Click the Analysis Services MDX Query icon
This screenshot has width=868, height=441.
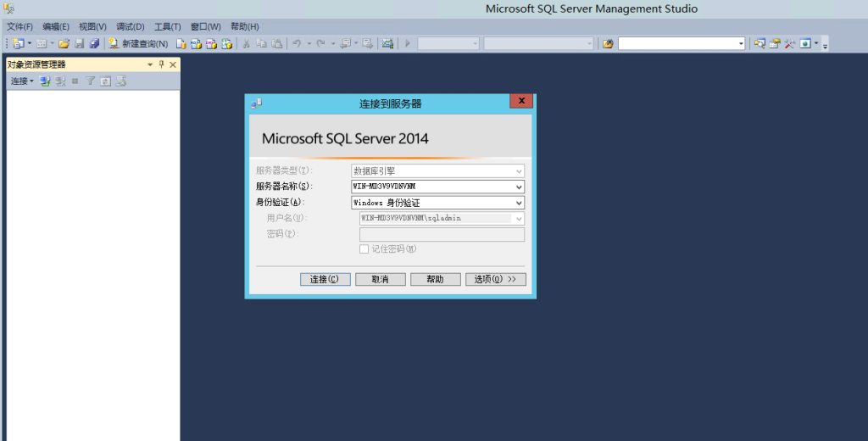tap(196, 43)
